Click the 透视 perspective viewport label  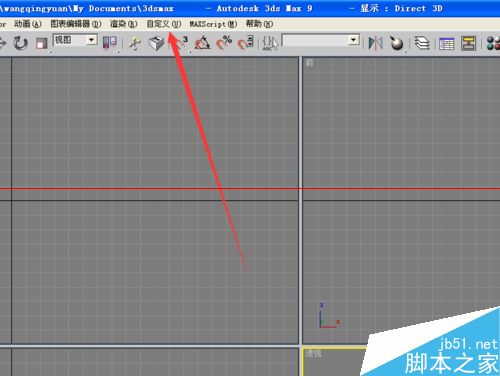click(313, 353)
